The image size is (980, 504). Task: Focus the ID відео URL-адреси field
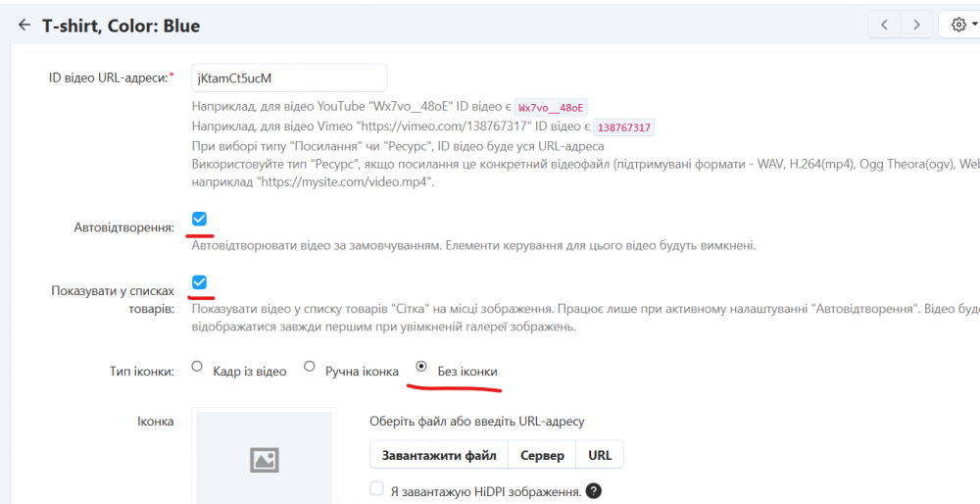(x=289, y=78)
